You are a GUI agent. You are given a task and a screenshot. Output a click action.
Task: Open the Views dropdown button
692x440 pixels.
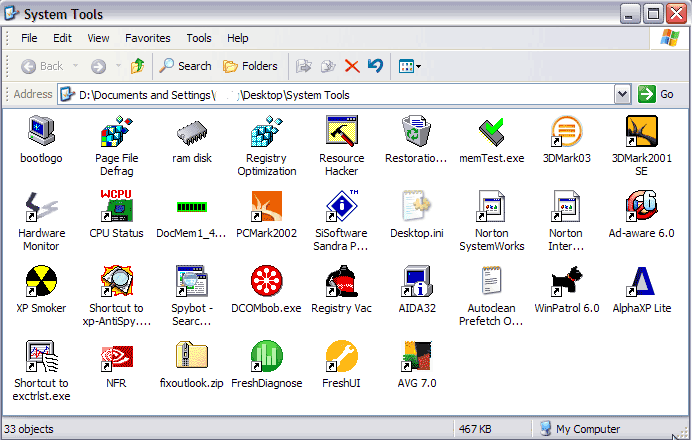point(409,67)
